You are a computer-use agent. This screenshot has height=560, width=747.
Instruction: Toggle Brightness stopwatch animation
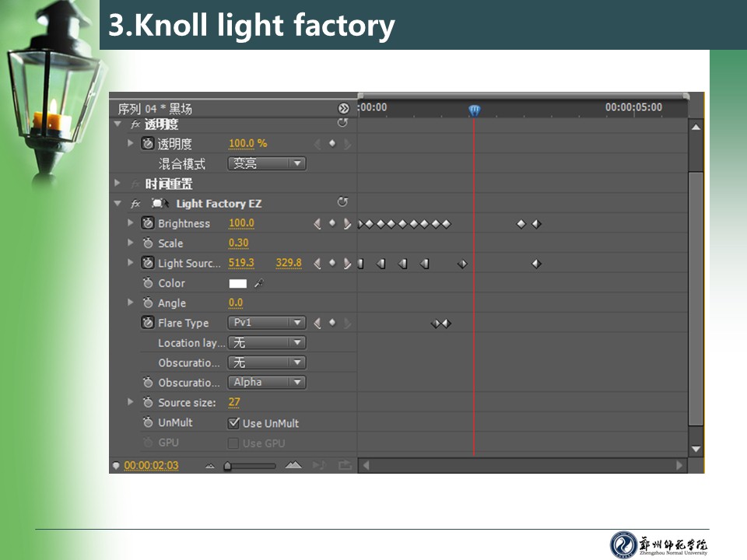(148, 223)
